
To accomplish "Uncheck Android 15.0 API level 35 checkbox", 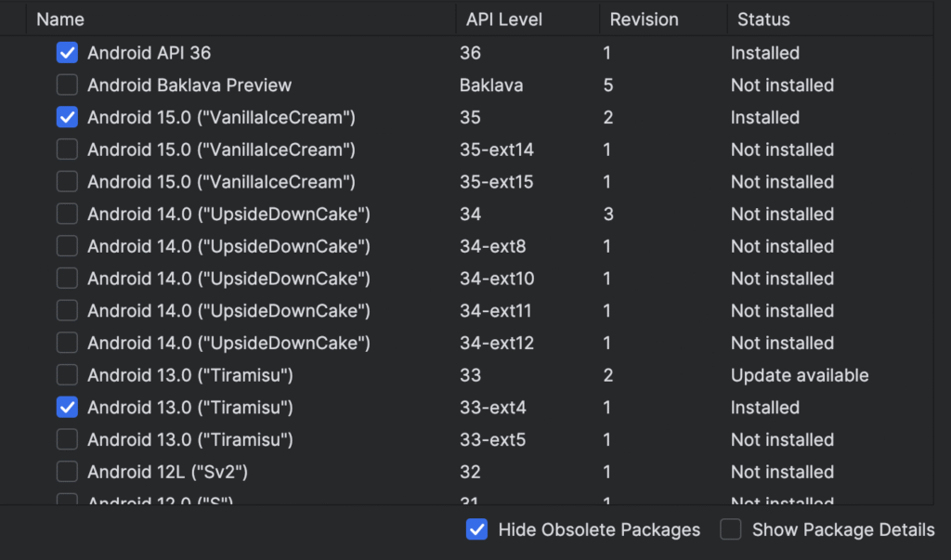I will 67,118.
